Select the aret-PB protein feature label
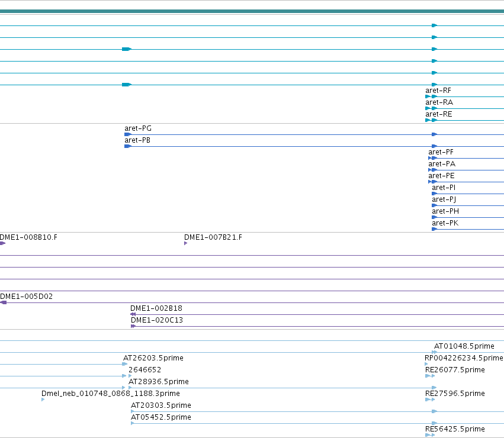 (x=137, y=140)
